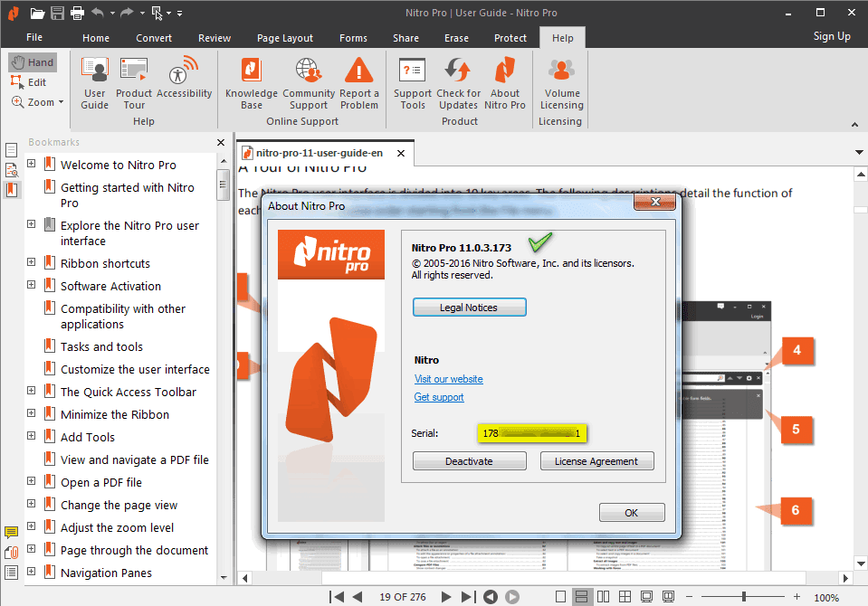Click the Save icon in Quick Access Toolbar
The width and height of the screenshot is (868, 606).
click(57, 13)
